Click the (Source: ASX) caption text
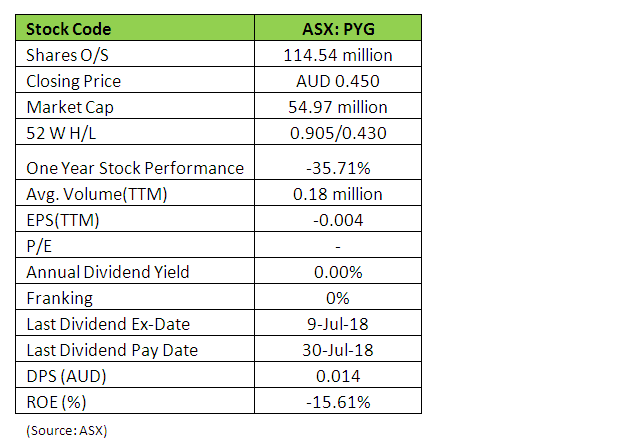The width and height of the screenshot is (640, 445). coord(65,430)
